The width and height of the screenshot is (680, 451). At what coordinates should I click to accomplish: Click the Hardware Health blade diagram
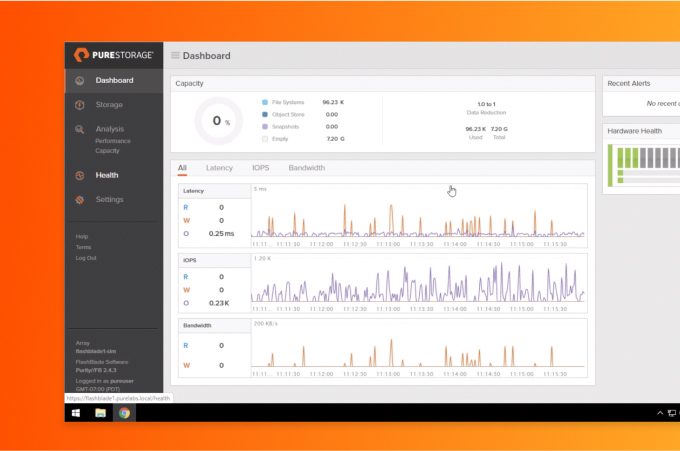pos(645,163)
